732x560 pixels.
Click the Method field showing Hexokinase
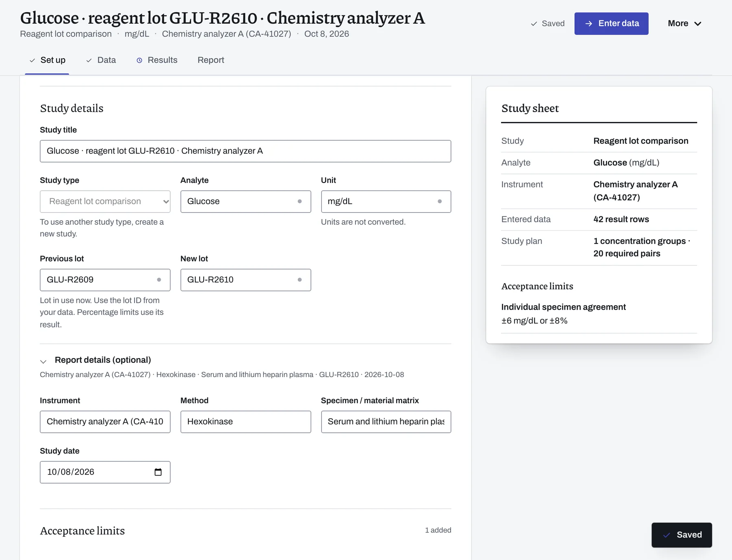coord(246,422)
